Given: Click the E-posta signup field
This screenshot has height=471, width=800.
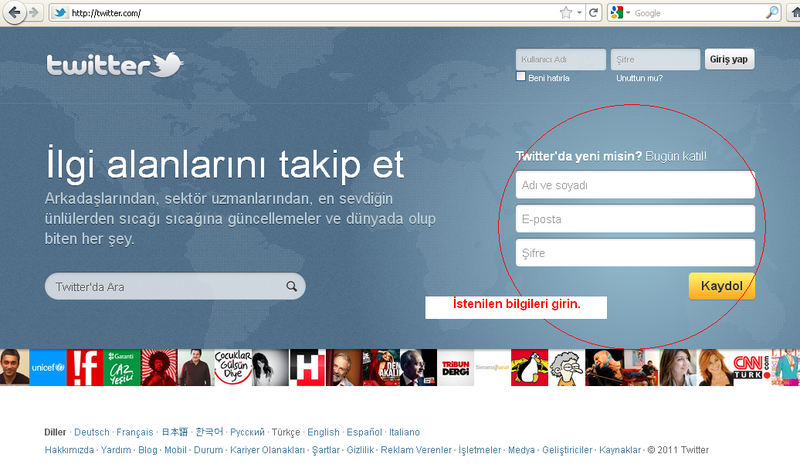Looking at the screenshot, I should [x=635, y=219].
